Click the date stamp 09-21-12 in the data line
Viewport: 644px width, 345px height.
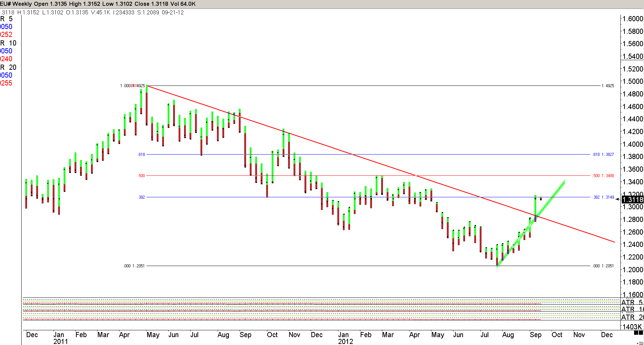pyautogui.click(x=173, y=12)
